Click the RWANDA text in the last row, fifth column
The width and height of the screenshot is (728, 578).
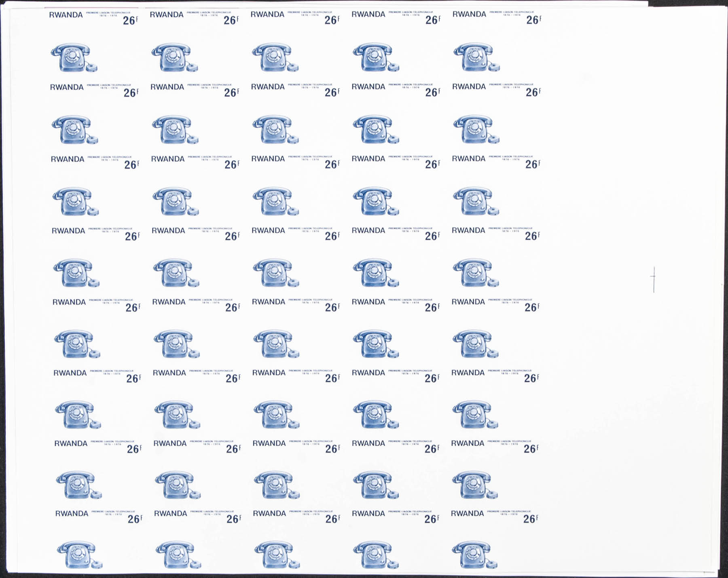pyautogui.click(x=467, y=513)
